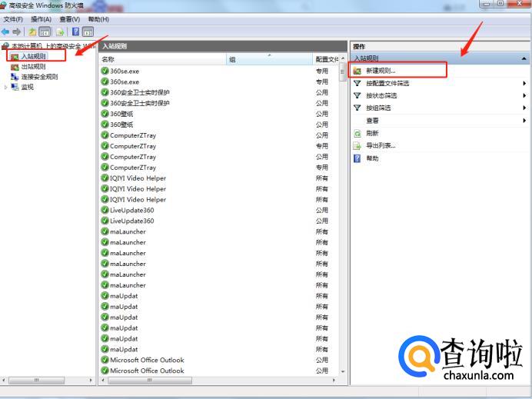The width and height of the screenshot is (532, 399).
Task: Click the rules list horizontal scrollbar thumb
Action: click(150, 381)
